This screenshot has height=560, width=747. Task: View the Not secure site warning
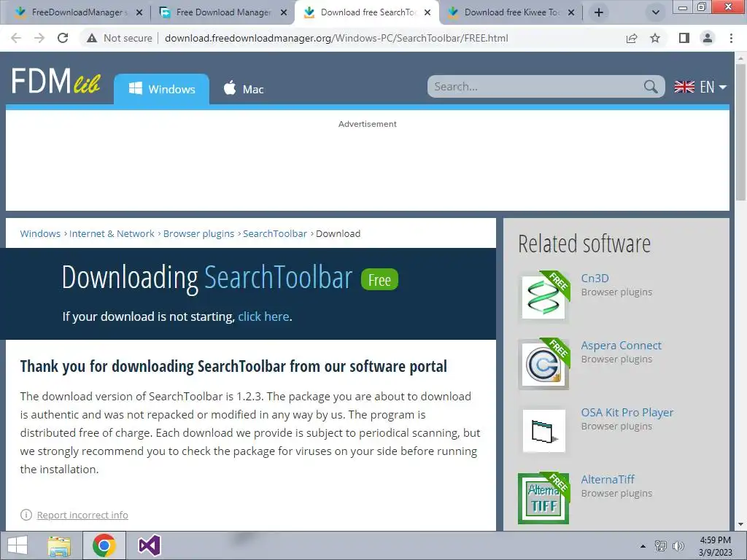click(x=119, y=38)
